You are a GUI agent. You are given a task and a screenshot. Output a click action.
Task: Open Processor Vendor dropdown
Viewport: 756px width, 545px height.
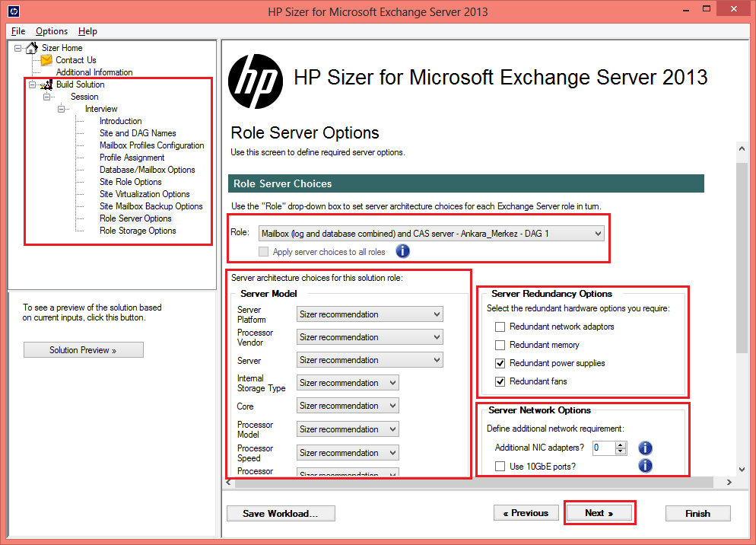coord(370,337)
